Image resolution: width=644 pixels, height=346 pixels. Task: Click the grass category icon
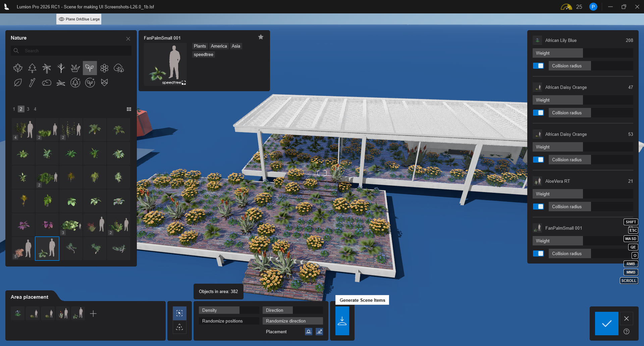pyautogui.click(x=75, y=68)
